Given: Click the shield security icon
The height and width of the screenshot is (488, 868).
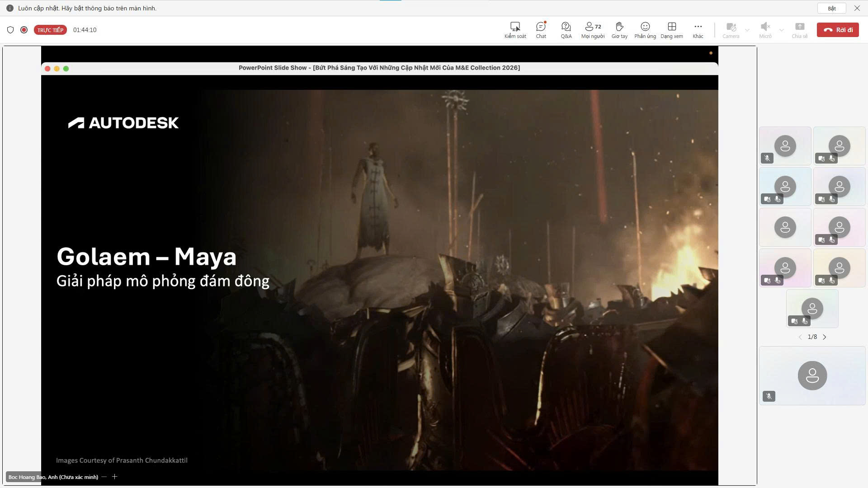Looking at the screenshot, I should coord(10,30).
